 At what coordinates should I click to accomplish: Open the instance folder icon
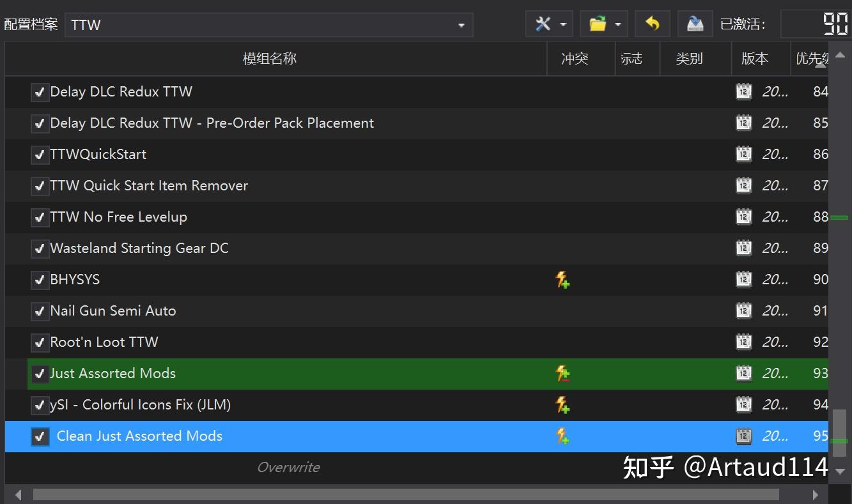click(598, 23)
